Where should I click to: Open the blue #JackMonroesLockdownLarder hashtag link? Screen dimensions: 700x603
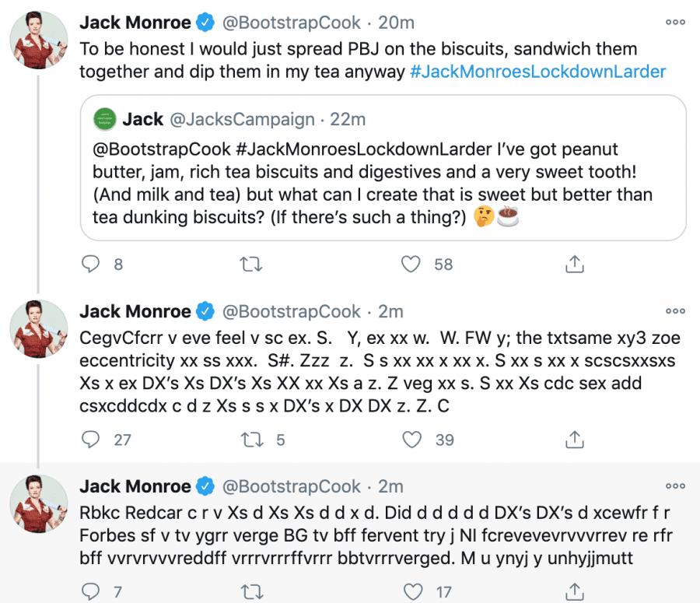pyautogui.click(x=538, y=72)
